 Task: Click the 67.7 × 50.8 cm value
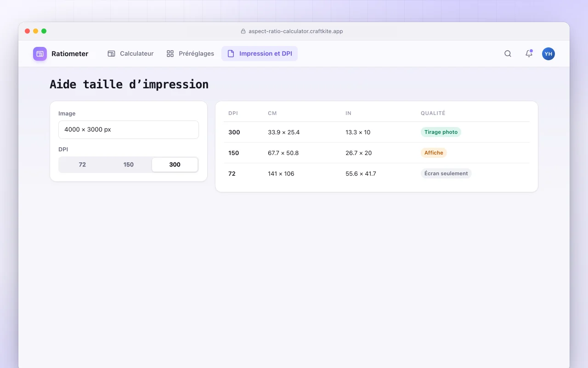tap(283, 153)
